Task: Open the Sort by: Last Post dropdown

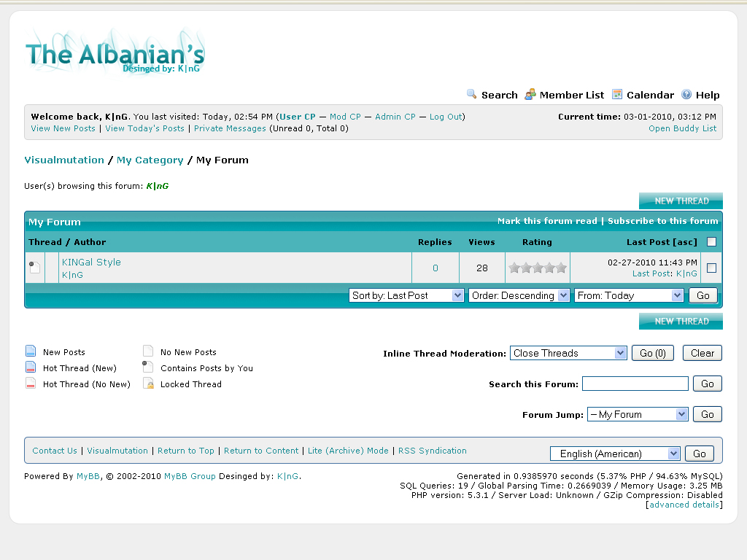Action: [406, 295]
